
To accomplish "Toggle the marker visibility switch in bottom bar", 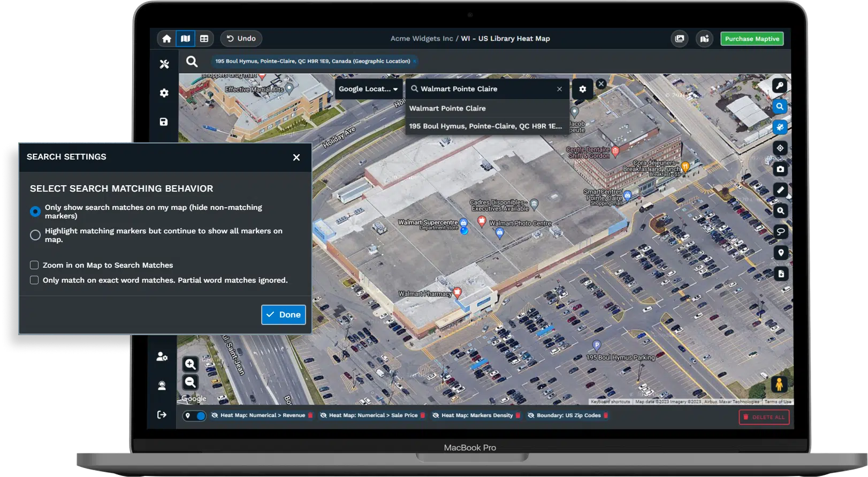I will 195,416.
